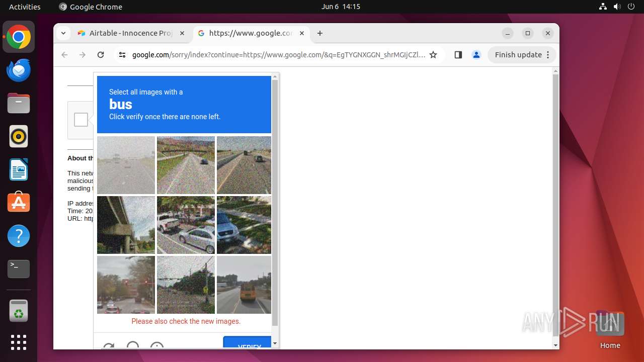The width and height of the screenshot is (644, 362).
Task: View site information icon in address bar
Action: click(122, 55)
